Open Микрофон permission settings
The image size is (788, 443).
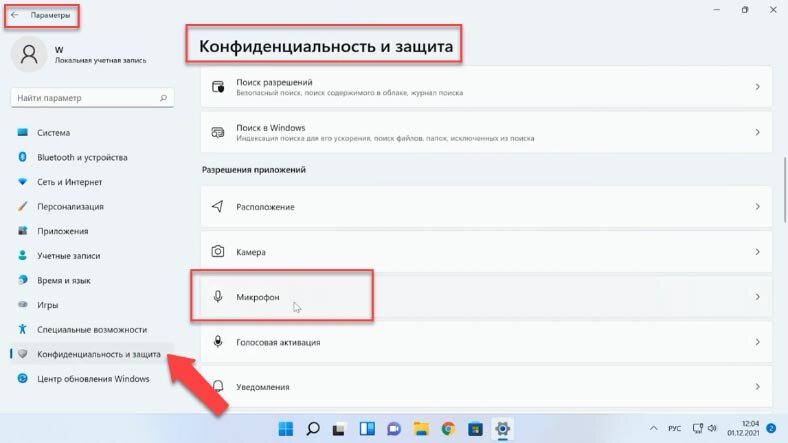click(486, 297)
